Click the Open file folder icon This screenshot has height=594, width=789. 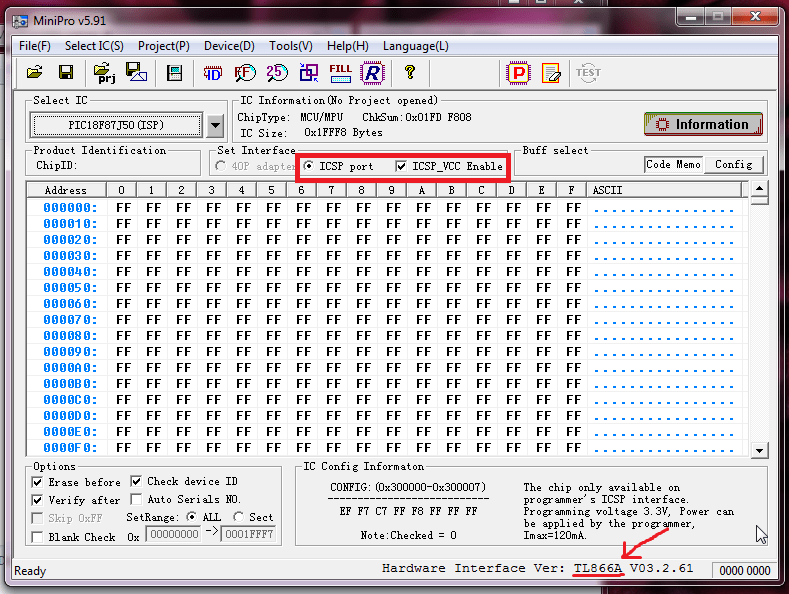click(35, 72)
